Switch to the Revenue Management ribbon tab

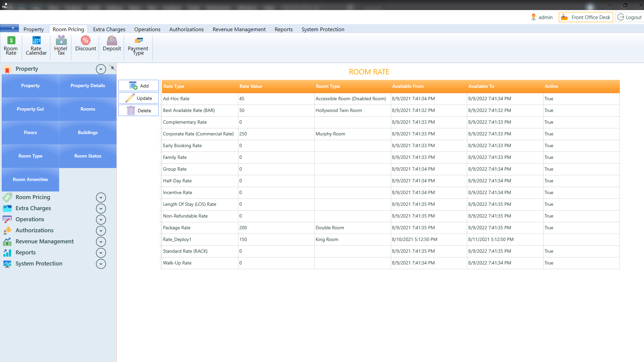[x=239, y=29]
